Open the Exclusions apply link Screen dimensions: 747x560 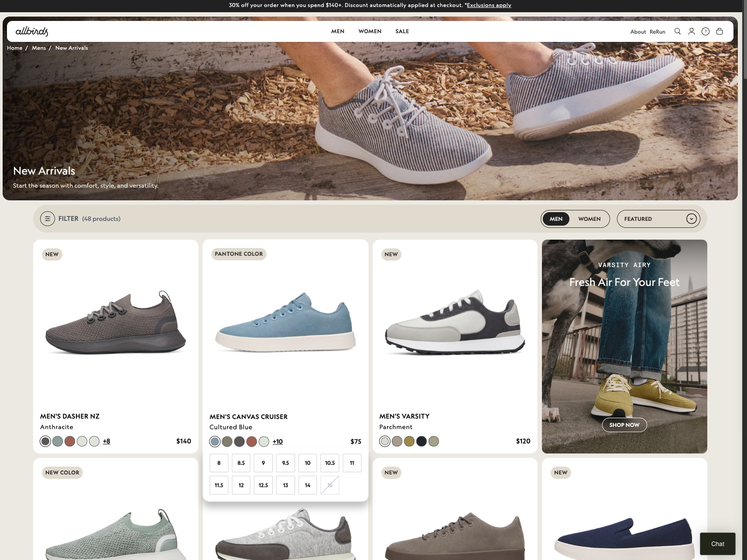(x=489, y=5)
